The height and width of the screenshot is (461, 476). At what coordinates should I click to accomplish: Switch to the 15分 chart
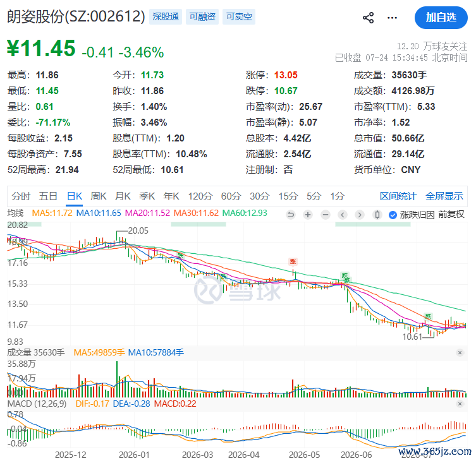coord(288,196)
